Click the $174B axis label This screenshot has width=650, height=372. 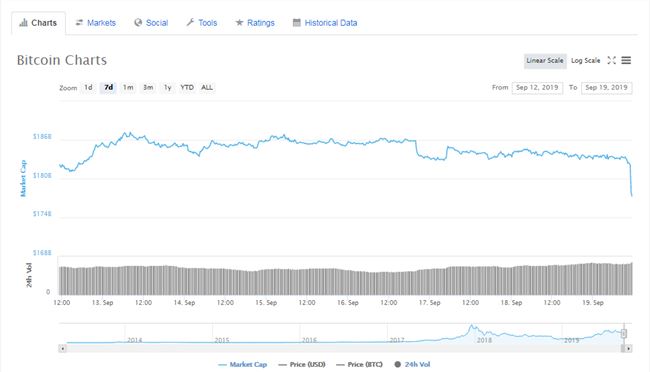pos(42,214)
